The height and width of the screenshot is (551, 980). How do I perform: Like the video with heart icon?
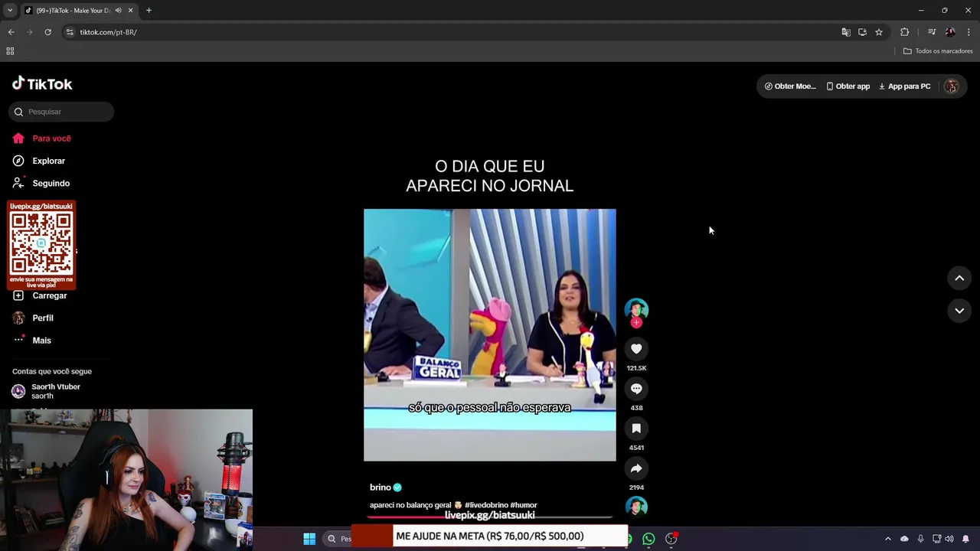pos(636,349)
